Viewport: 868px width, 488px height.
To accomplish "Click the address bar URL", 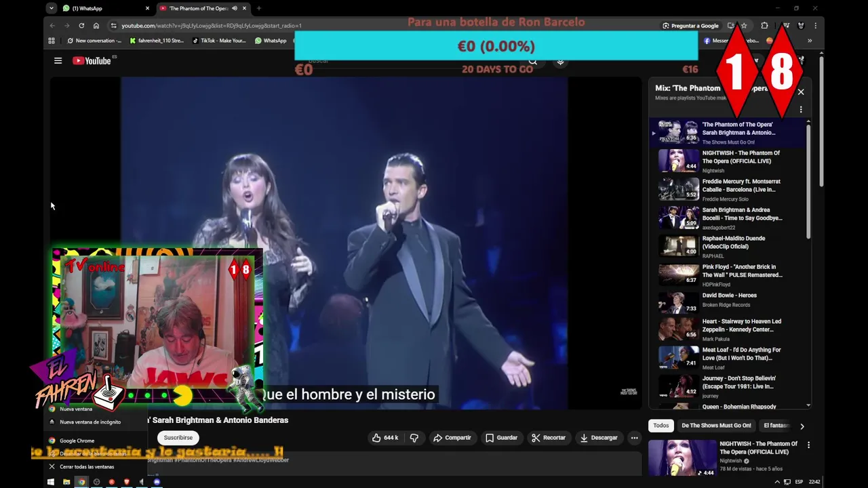I will point(212,26).
